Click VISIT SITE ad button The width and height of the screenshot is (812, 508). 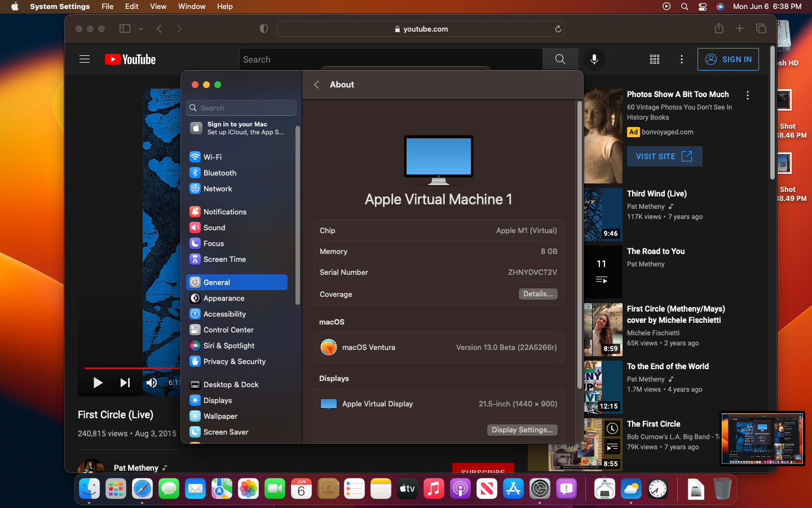664,156
